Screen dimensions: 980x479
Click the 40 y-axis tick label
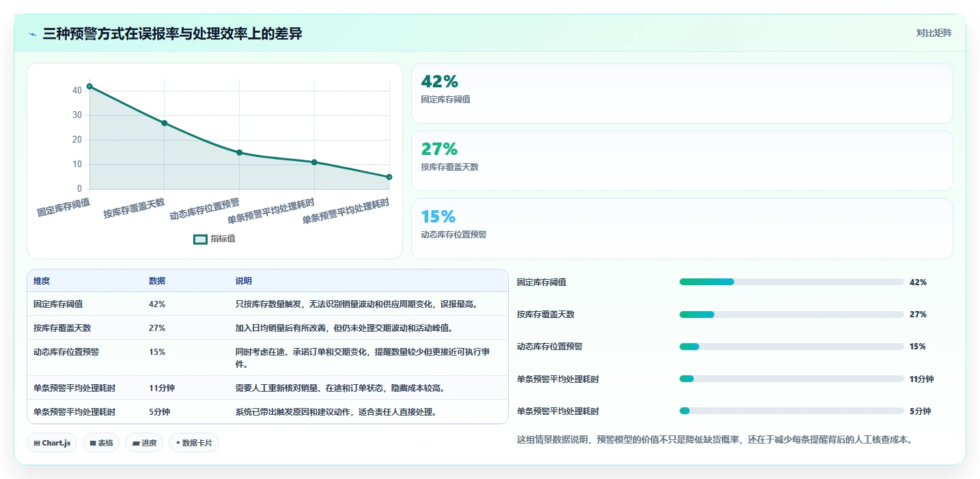[77, 90]
